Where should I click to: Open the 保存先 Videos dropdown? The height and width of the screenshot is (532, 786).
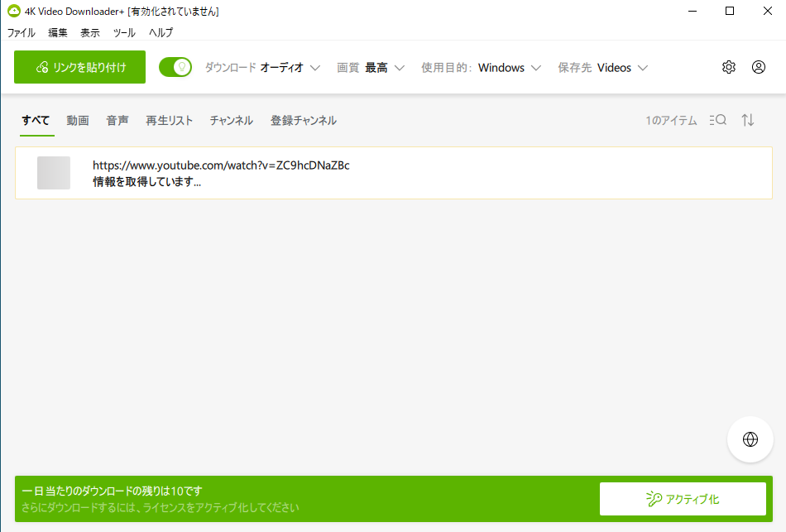(603, 68)
